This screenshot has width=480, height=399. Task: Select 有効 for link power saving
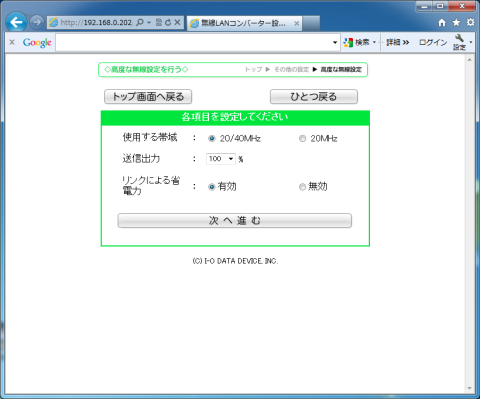point(212,187)
